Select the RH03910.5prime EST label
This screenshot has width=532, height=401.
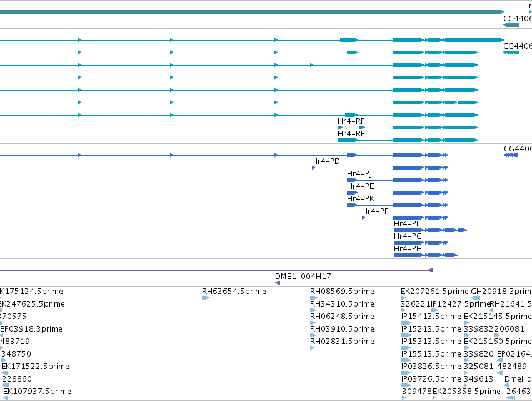[342, 328]
